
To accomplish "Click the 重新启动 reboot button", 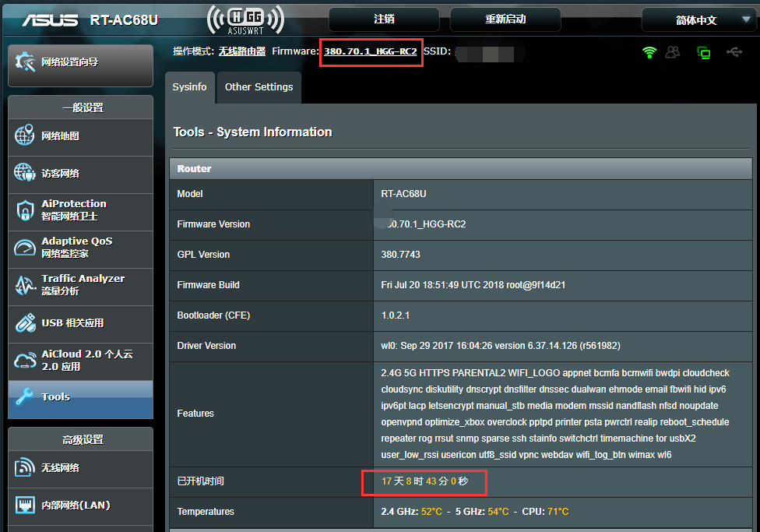I will [505, 19].
